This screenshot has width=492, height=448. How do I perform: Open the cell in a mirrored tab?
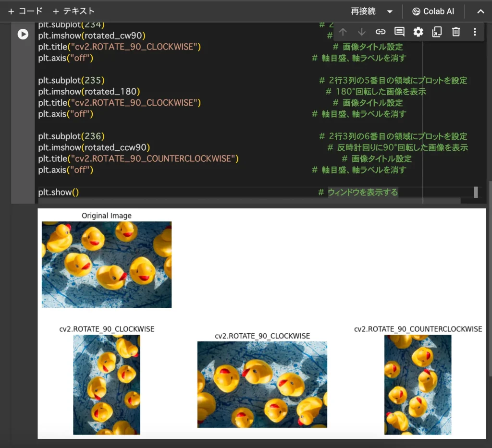[437, 32]
